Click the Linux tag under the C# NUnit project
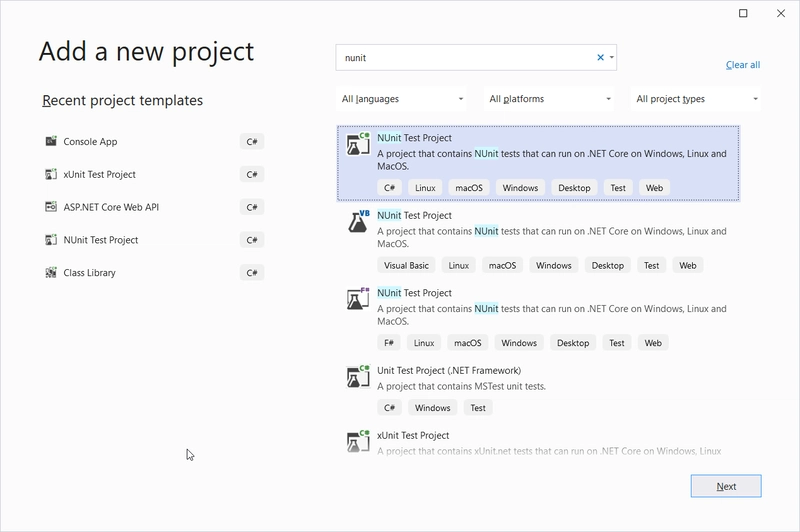The width and height of the screenshot is (800, 532). point(425,188)
